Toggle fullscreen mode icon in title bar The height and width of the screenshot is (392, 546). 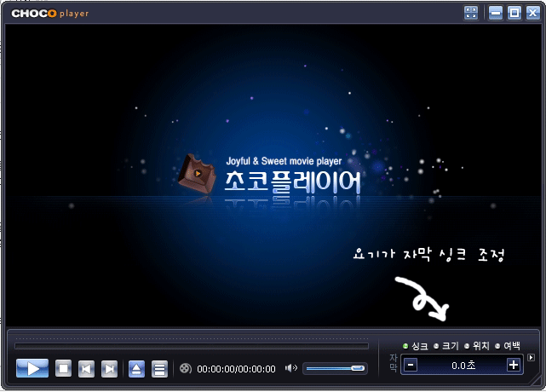(x=471, y=13)
